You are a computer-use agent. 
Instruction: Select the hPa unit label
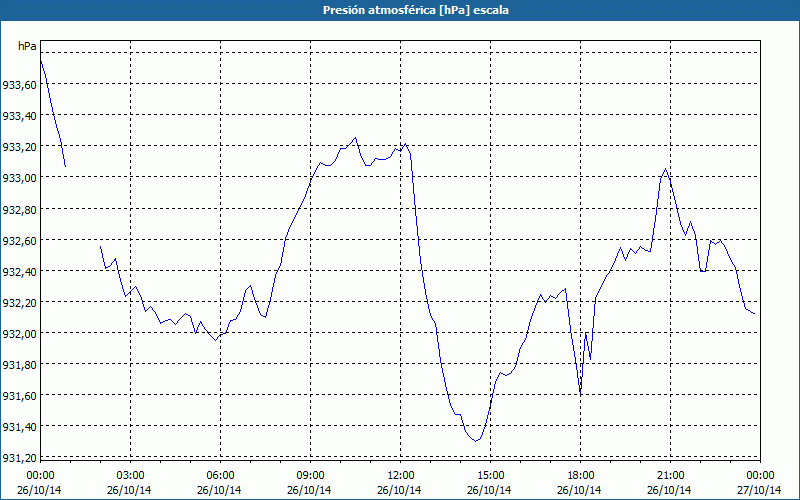pos(27,46)
